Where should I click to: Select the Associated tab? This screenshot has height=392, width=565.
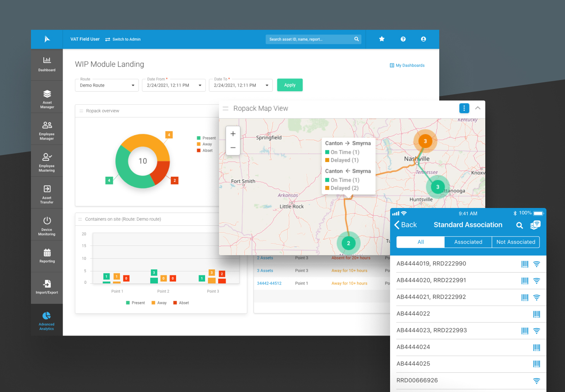pos(468,242)
